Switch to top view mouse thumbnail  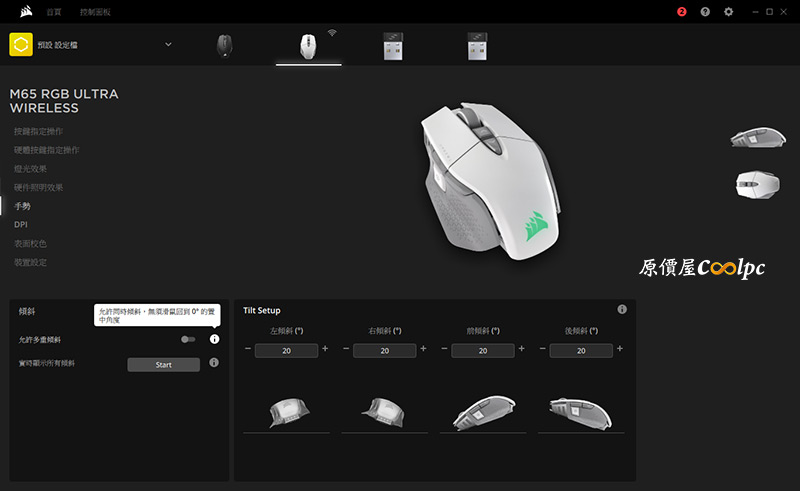pyautogui.click(x=758, y=184)
